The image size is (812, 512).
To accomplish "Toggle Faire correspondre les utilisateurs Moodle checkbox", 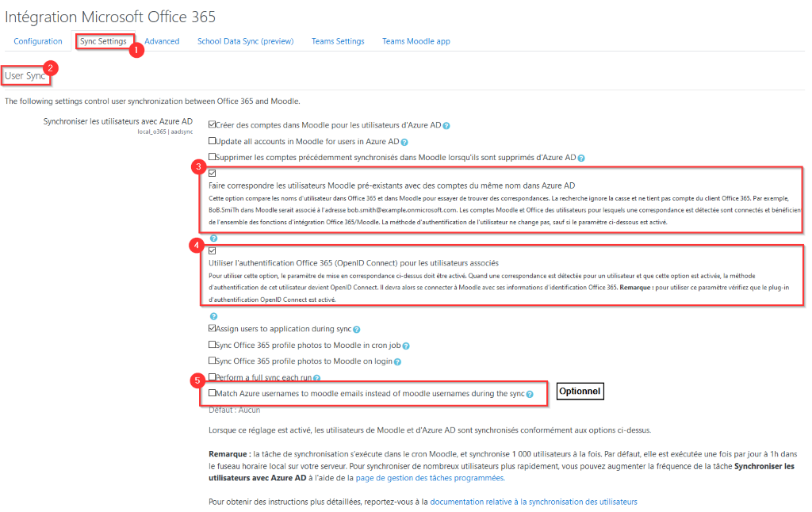I will tap(213, 174).
